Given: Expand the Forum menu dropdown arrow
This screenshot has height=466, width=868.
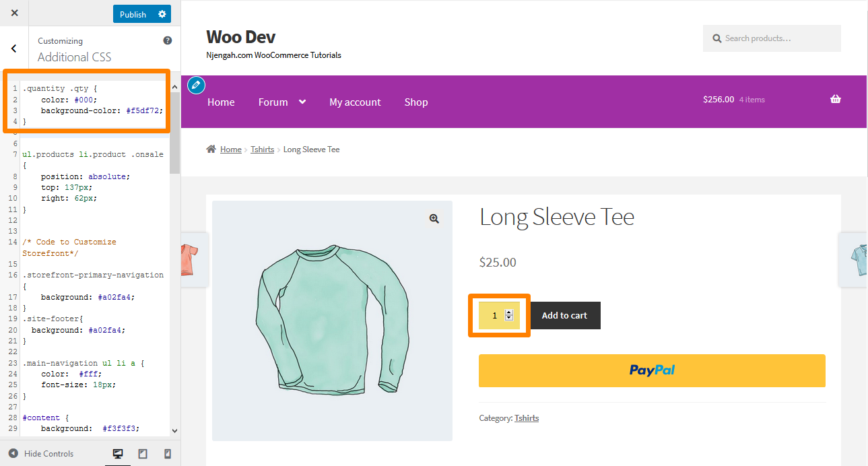Looking at the screenshot, I should point(302,102).
